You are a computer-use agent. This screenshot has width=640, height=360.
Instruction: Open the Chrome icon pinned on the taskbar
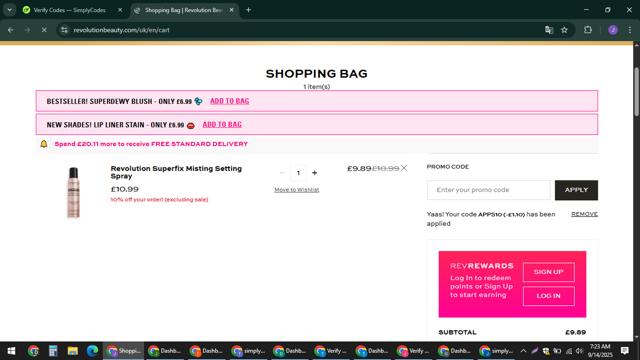coord(33,351)
